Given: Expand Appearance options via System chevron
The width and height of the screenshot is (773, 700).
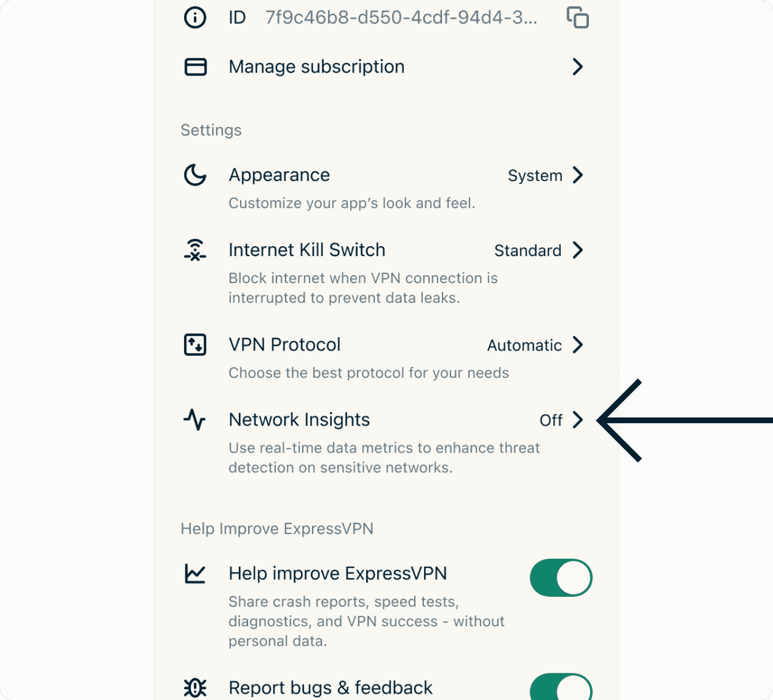Looking at the screenshot, I should 577,175.
